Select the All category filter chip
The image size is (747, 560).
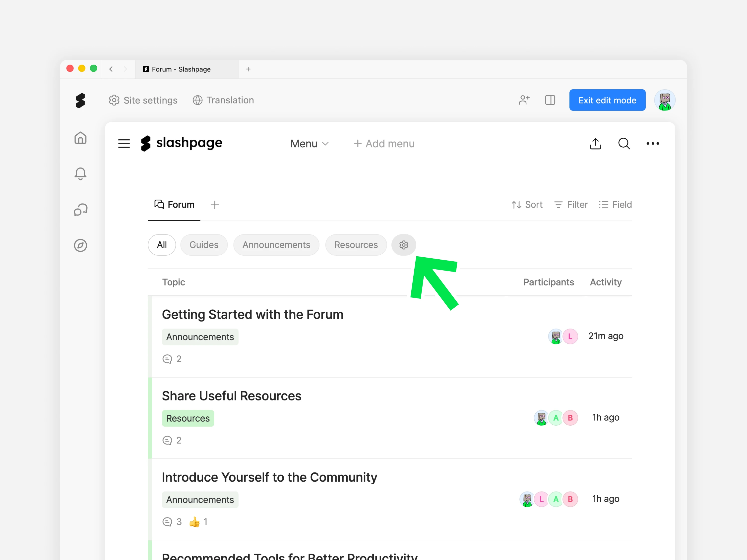[x=162, y=245]
